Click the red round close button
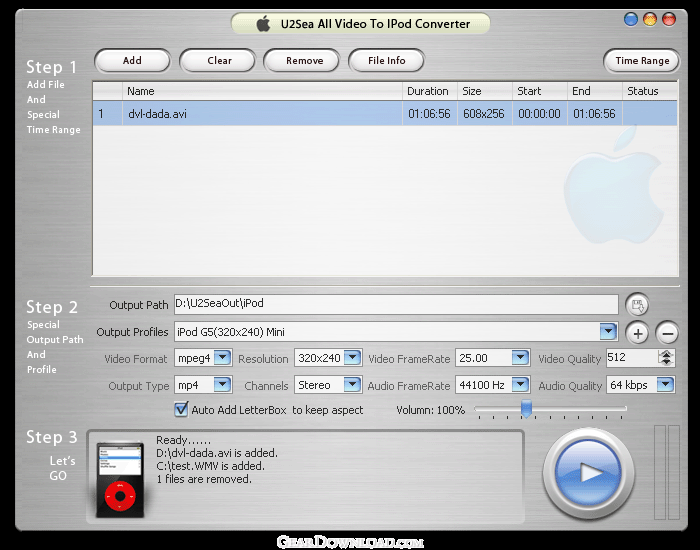Screen dimensions: 700x550 click(x=669, y=19)
